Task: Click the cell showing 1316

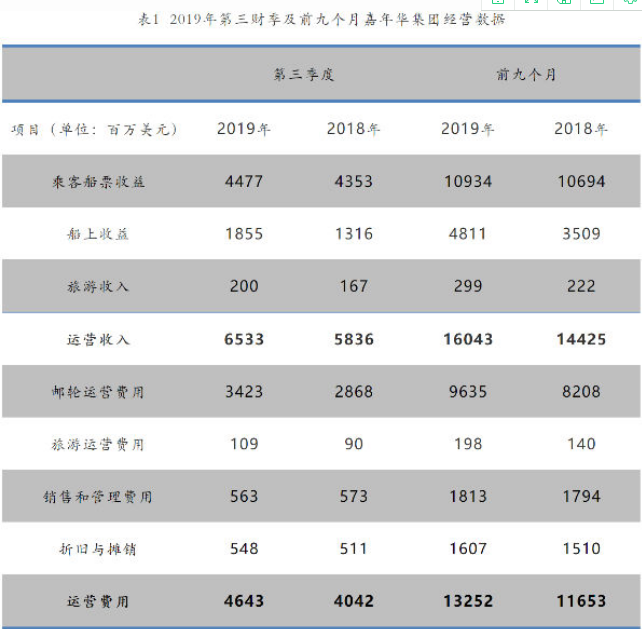Action: pos(354,234)
